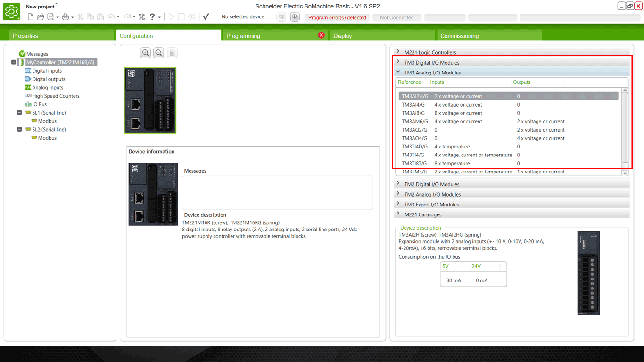The width and height of the screenshot is (644, 362).
Task: Click the delete trash icon
Action: point(172,53)
